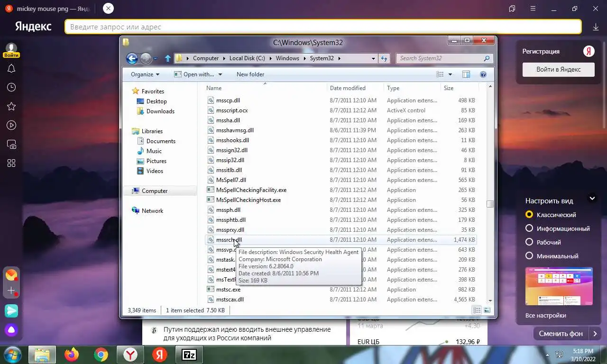Collapse the Настроить вид panel chevron
607x364 pixels.
pyautogui.click(x=592, y=199)
